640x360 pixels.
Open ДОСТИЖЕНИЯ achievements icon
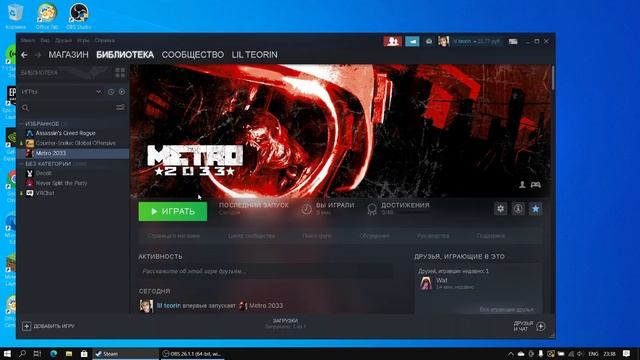coord(372,209)
